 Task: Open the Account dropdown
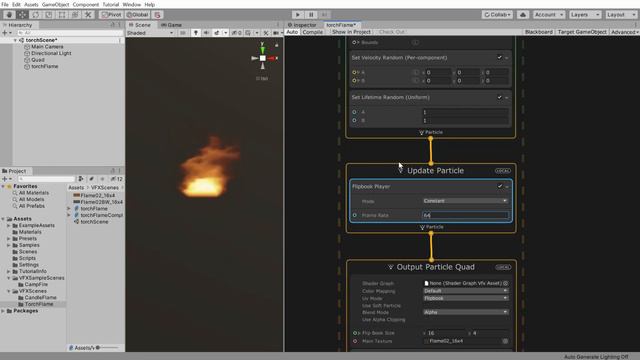pyautogui.click(x=549, y=15)
